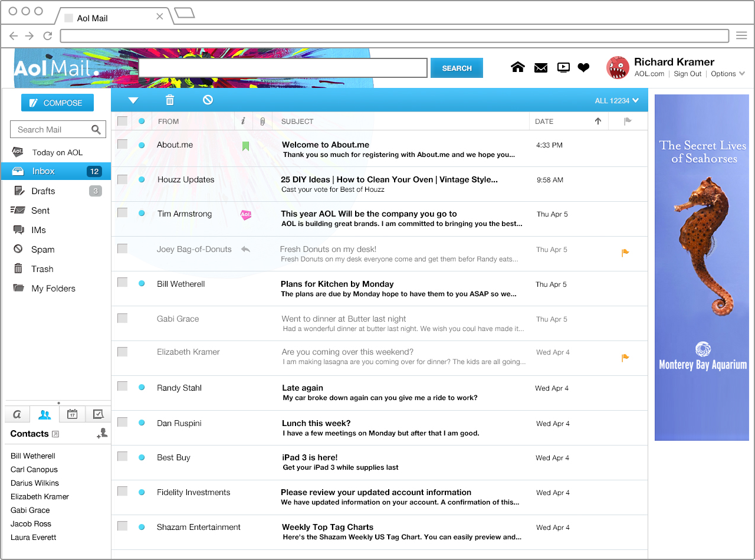Click the green bookmark on About.me email

tap(246, 146)
